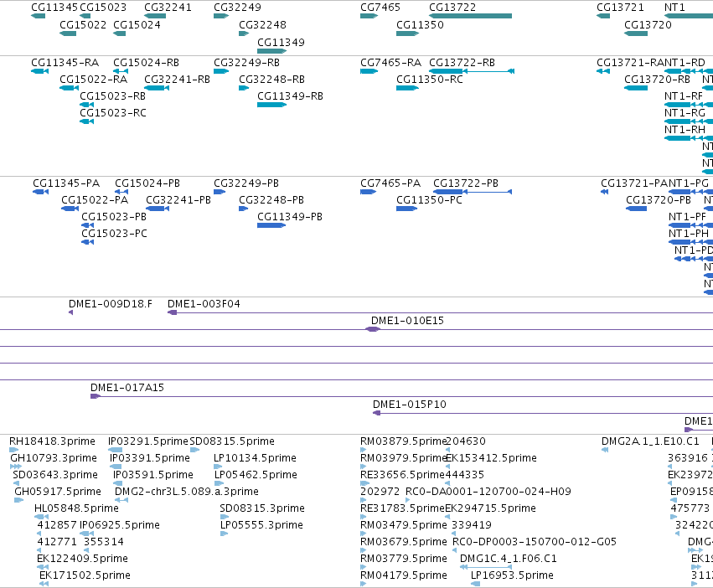Click the light blue glyph under GH10793.3prime
This screenshot has width=713, height=588.
click(x=16, y=467)
